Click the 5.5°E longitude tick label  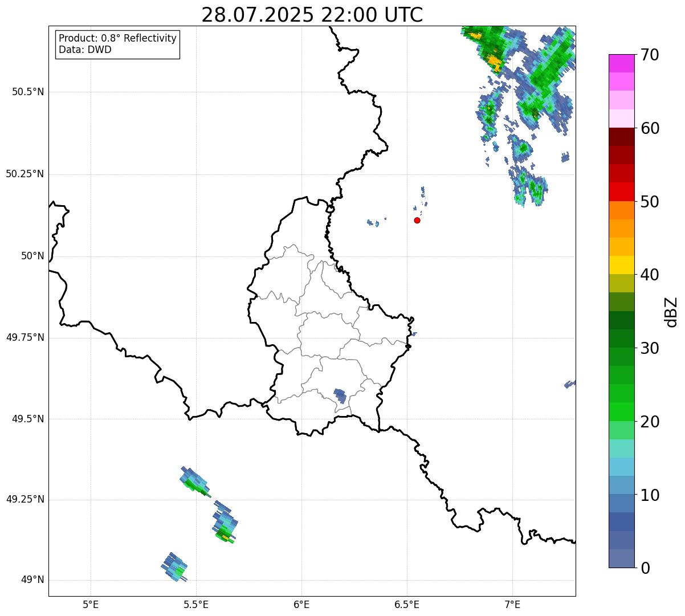(x=196, y=604)
